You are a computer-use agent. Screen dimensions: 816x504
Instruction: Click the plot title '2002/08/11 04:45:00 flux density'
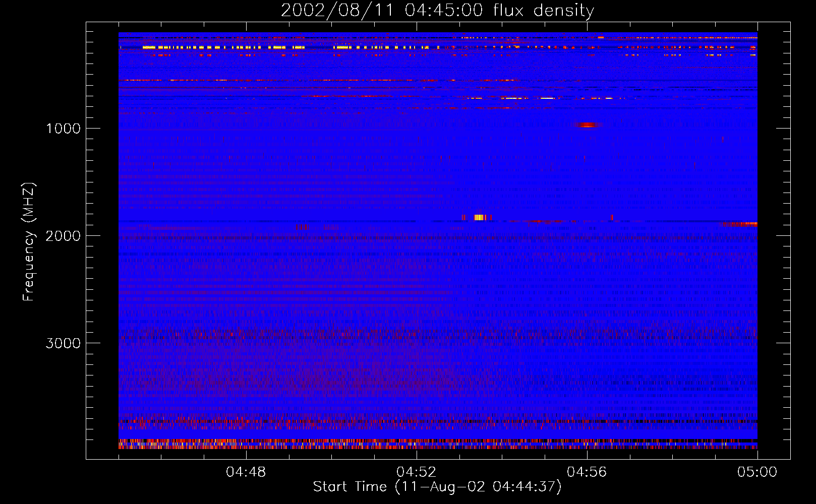coord(437,10)
